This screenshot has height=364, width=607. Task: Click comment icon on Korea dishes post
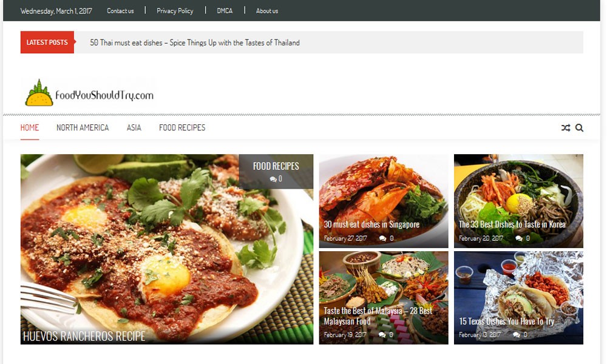click(x=518, y=238)
